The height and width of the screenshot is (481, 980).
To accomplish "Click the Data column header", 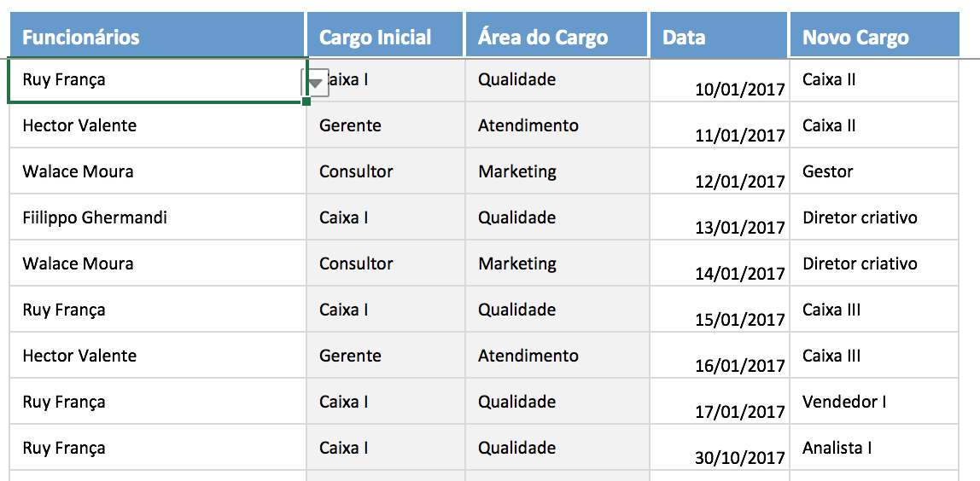I will click(718, 37).
